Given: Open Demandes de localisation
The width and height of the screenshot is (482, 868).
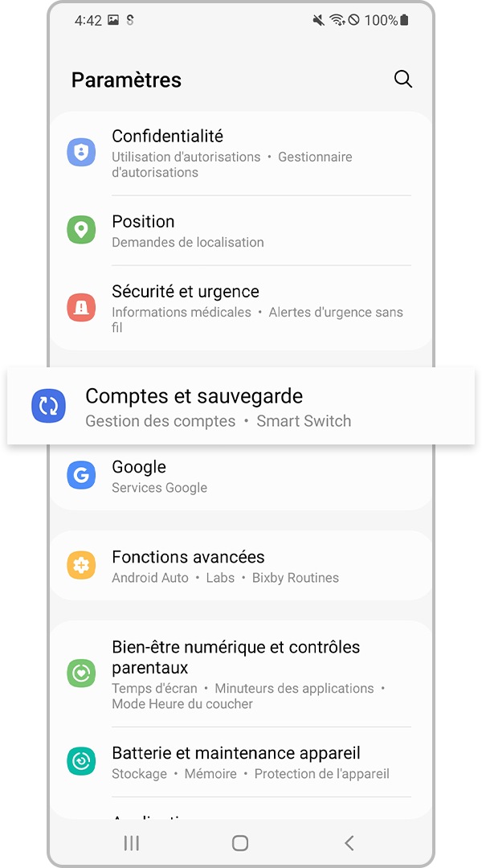Looking at the screenshot, I should (187, 242).
